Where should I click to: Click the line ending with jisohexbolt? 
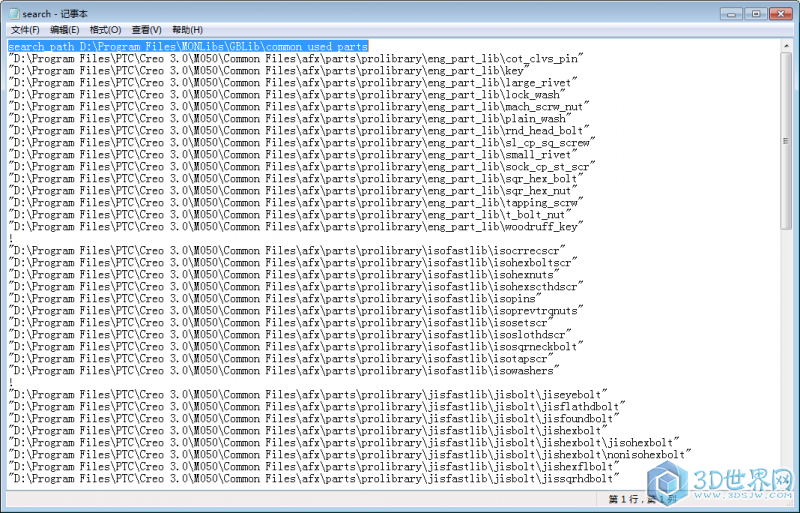point(344,443)
